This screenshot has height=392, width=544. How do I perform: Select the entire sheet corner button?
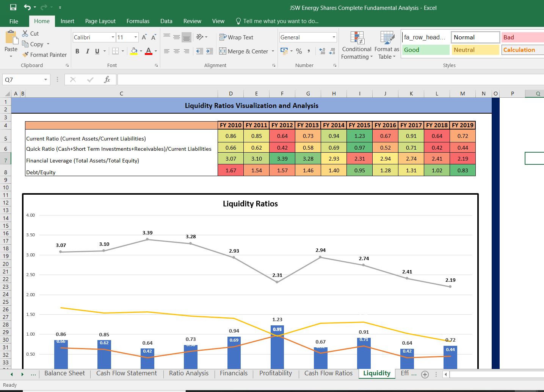[6, 94]
